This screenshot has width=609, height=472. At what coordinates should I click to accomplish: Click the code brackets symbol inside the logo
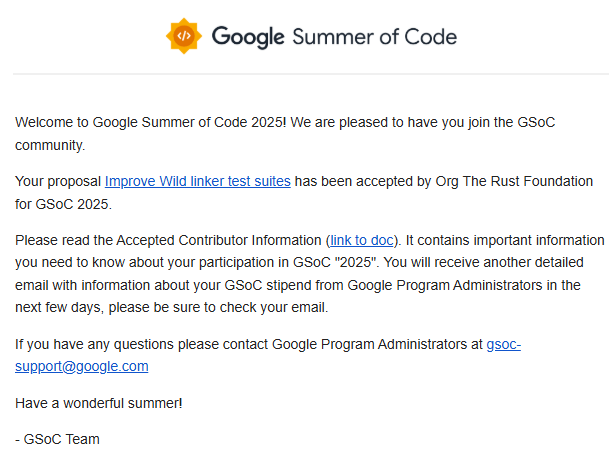[184, 36]
